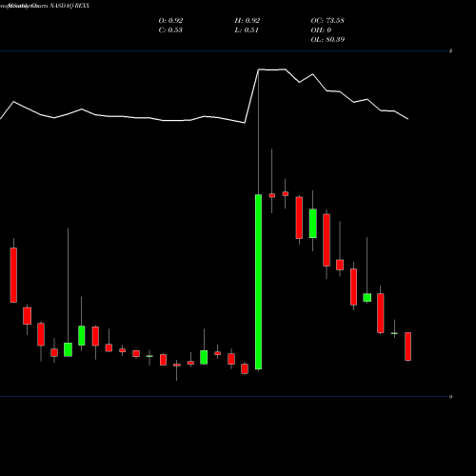Click the 'O: 0.92' open value
Viewport: 476px width, 476px height.
(170, 21)
